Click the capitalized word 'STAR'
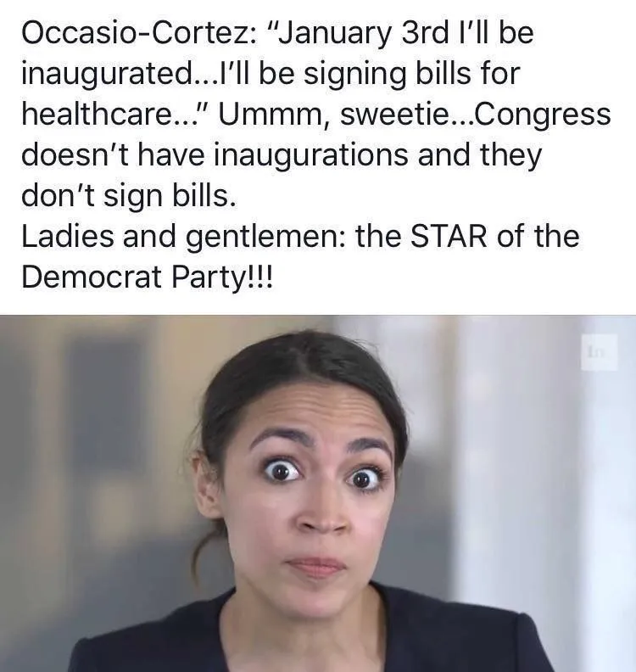 (449, 237)
